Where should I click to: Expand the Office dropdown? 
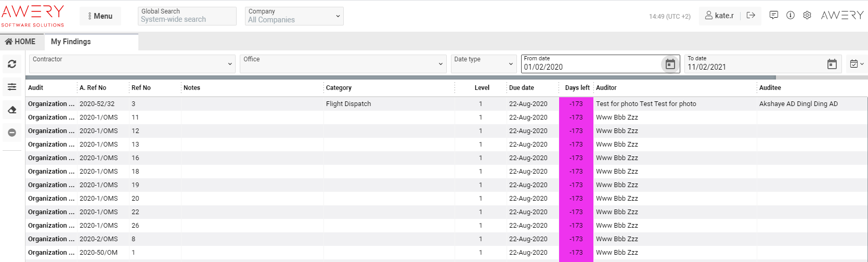(x=342, y=64)
